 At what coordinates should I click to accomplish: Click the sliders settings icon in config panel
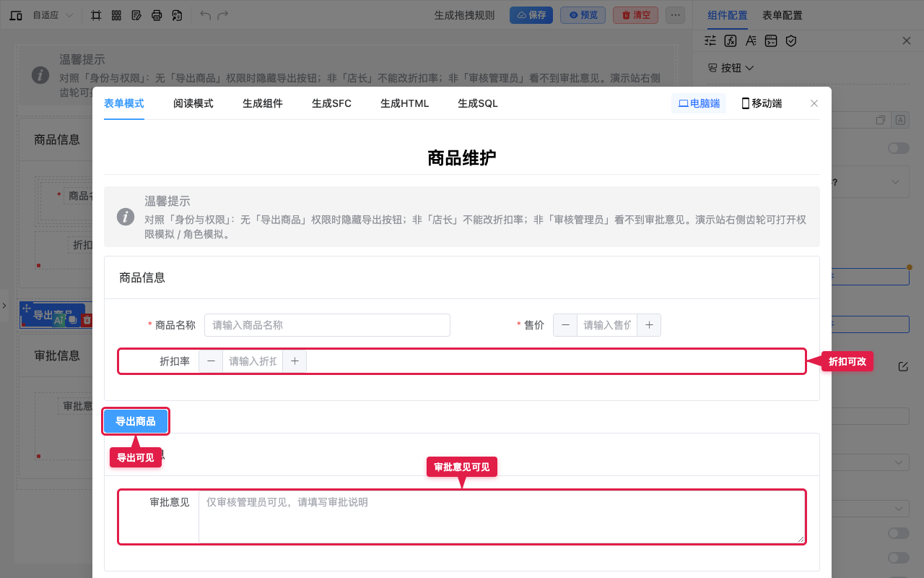point(710,41)
